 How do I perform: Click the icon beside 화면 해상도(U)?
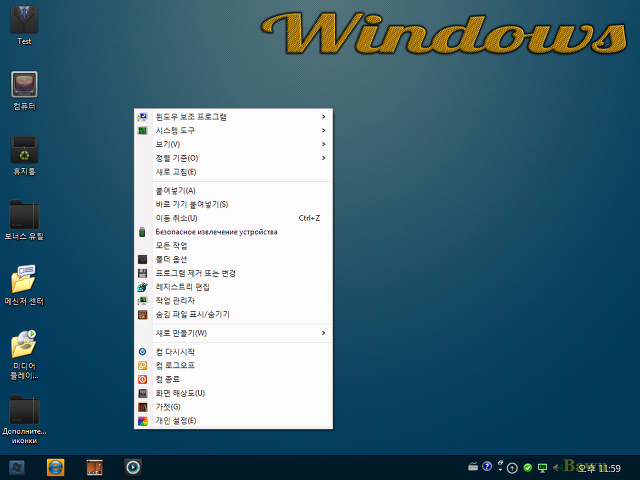pyautogui.click(x=142, y=393)
